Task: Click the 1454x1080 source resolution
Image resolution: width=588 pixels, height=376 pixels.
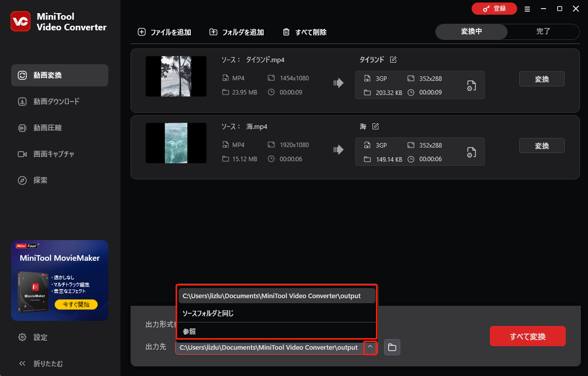Action: tap(295, 78)
